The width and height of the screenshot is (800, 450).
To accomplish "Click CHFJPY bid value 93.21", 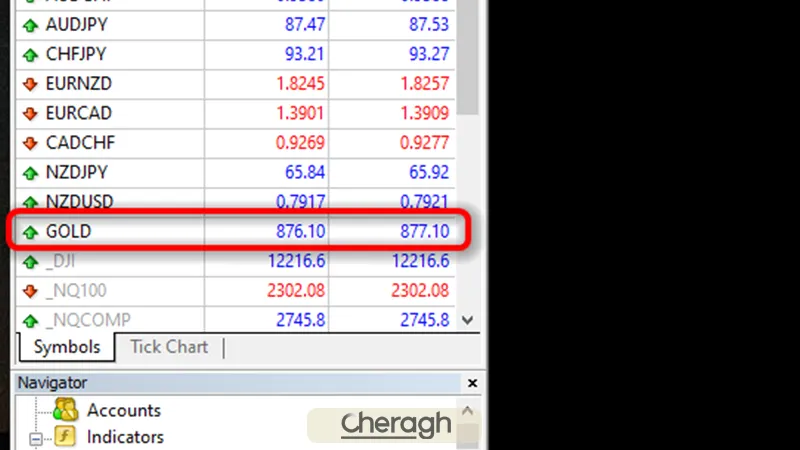I will pyautogui.click(x=305, y=54).
